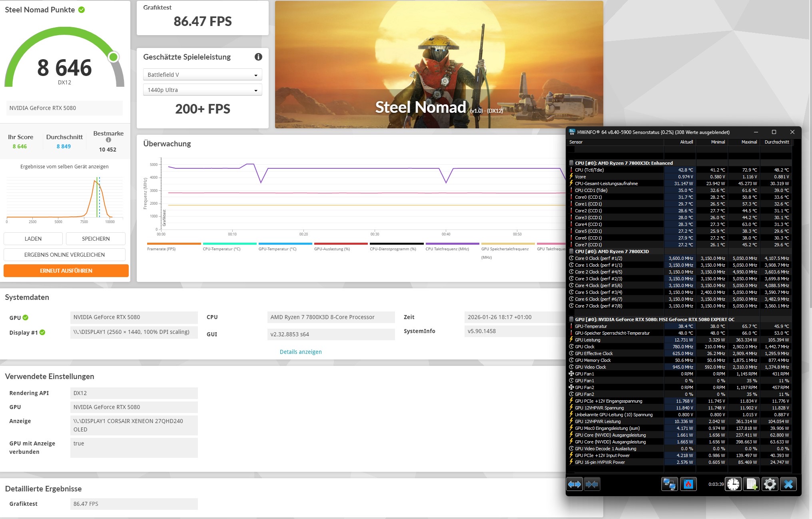Toggle Framerate (FPS) legend in chart
Screen dimensions: 812x519
click(x=162, y=249)
